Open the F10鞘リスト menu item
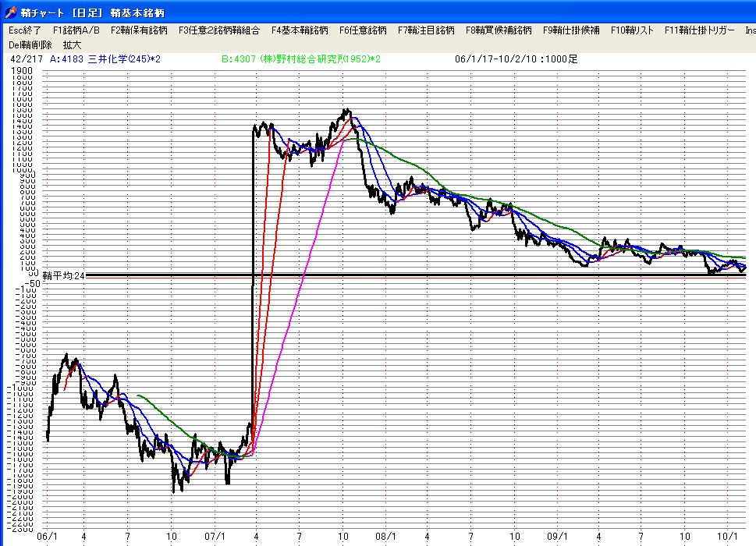Viewport: 756px width, 546px height. coord(632,30)
